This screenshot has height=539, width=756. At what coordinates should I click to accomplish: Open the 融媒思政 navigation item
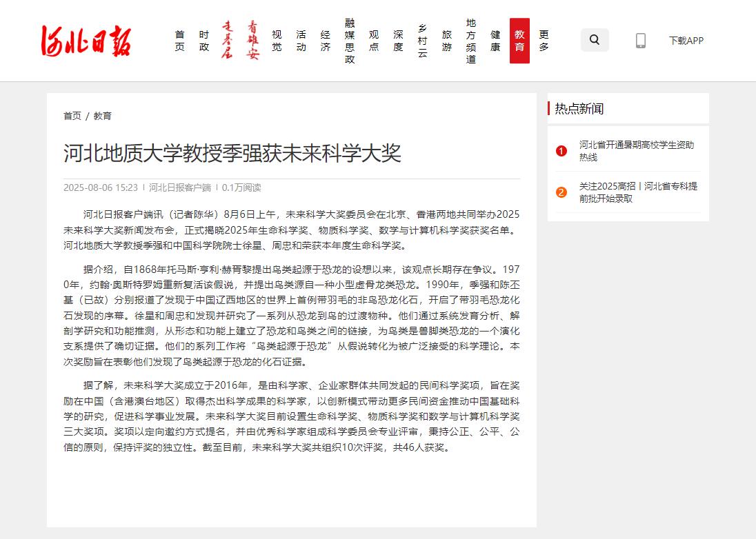coord(350,41)
